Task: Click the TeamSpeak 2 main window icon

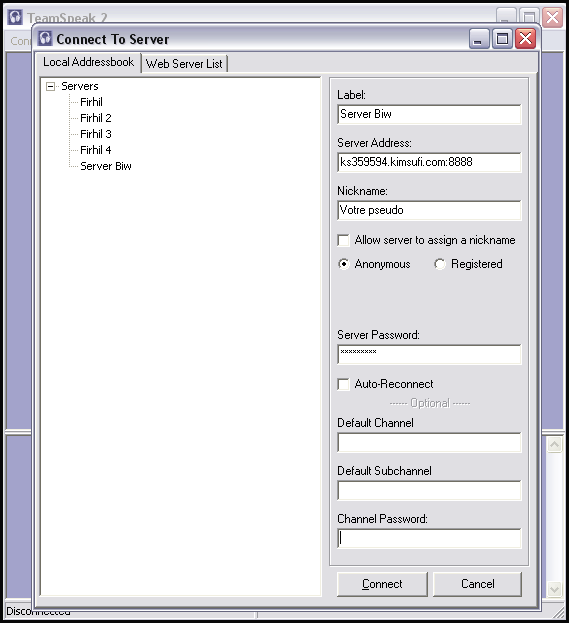Action: (x=15, y=17)
